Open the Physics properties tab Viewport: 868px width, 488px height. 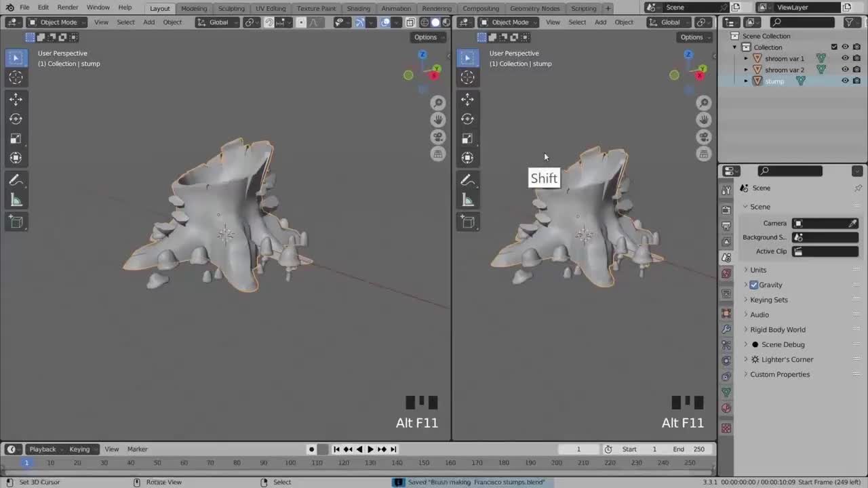726,361
